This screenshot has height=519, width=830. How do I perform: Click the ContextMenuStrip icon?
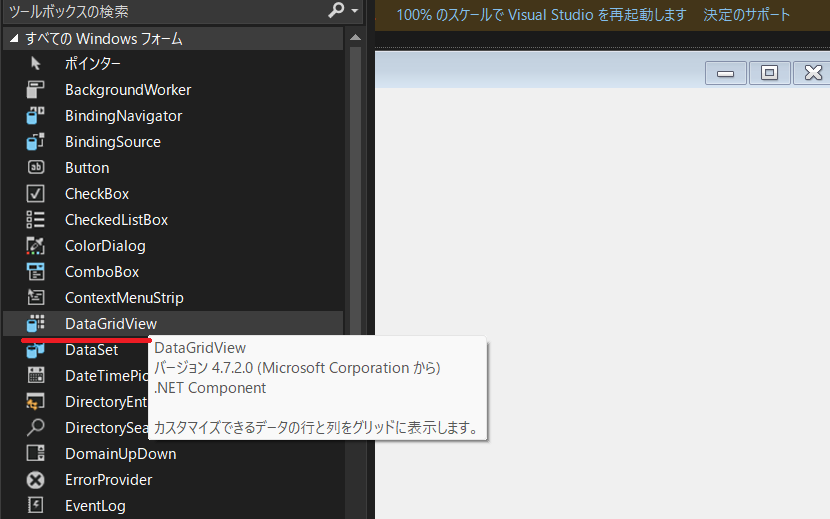click(x=36, y=298)
